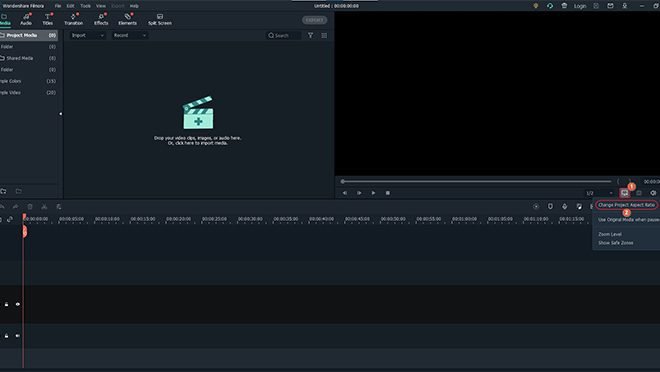Open Zoom Level submenu
660x372 pixels.
(x=610, y=234)
